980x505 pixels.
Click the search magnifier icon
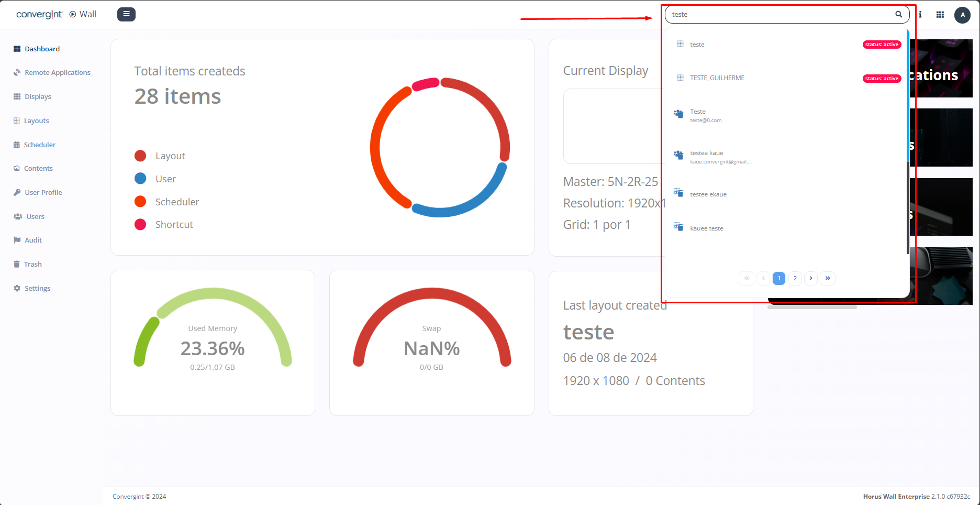pos(898,14)
